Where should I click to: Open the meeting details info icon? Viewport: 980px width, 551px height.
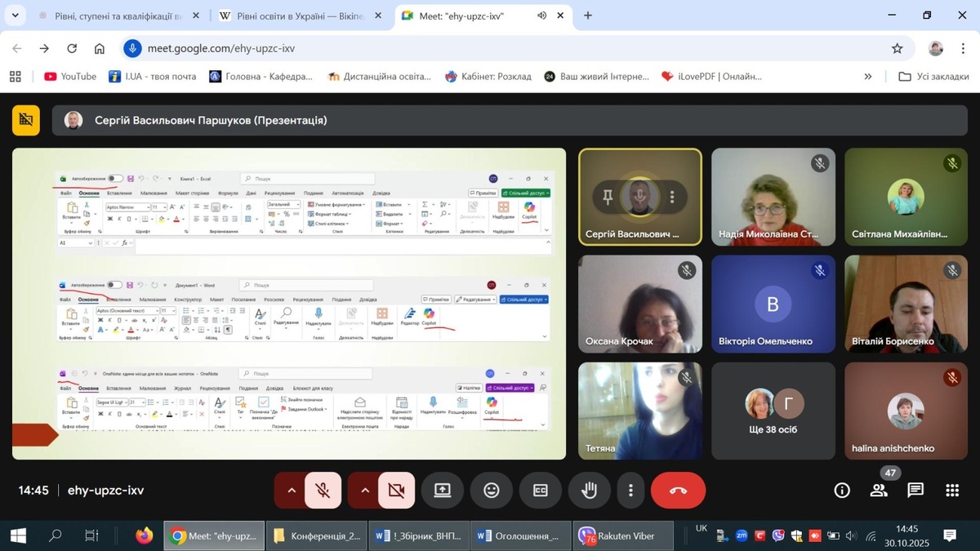842,491
